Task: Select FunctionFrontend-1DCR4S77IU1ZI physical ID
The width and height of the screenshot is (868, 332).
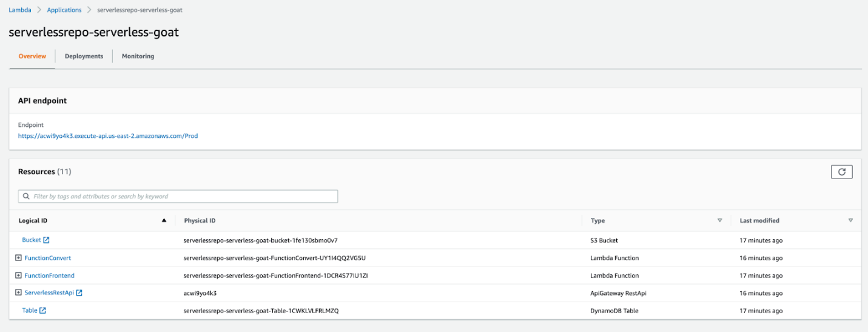Action: [x=275, y=276]
